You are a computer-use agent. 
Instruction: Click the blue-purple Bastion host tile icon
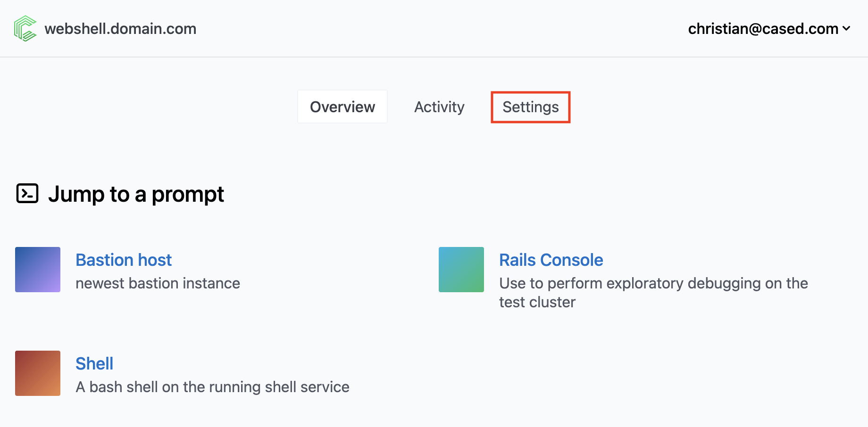(38, 270)
